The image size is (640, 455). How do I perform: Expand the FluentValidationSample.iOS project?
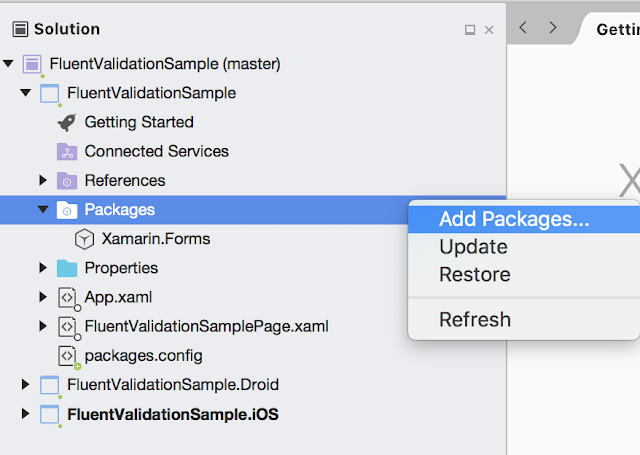click(x=25, y=414)
